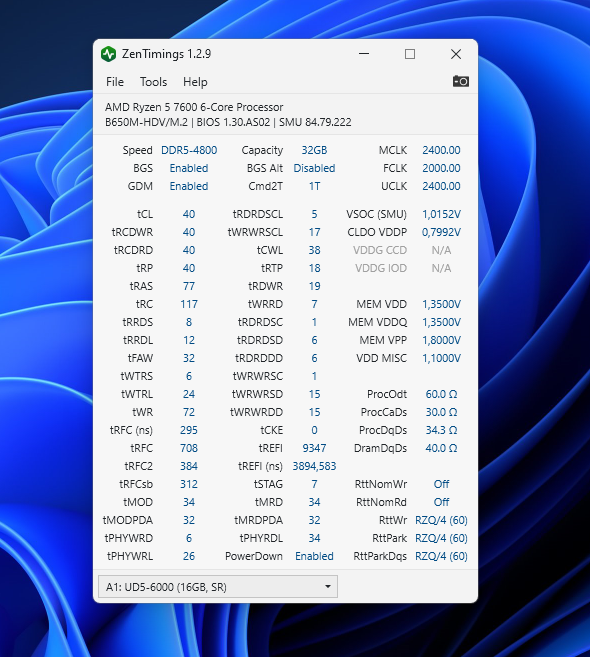Image resolution: width=590 pixels, height=657 pixels.
Task: Click the CLDO VDDP value 0,7992V
Action: (441, 232)
